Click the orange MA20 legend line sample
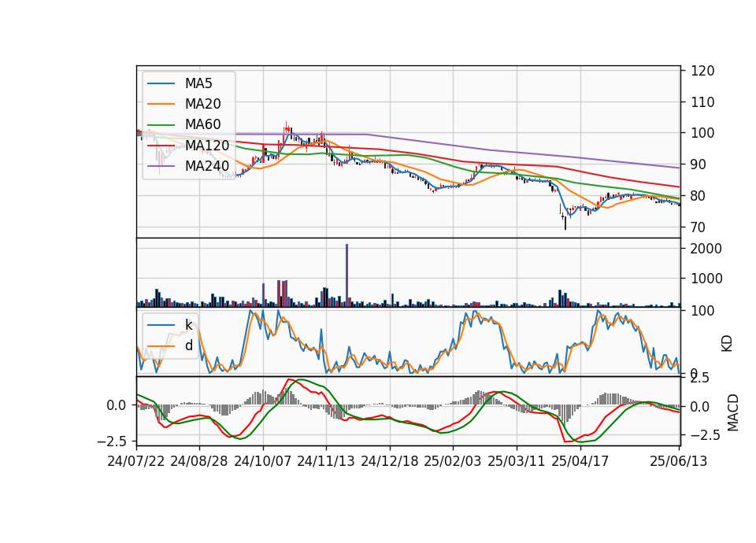Image resolution: width=756 pixels, height=543 pixels. [x=161, y=104]
